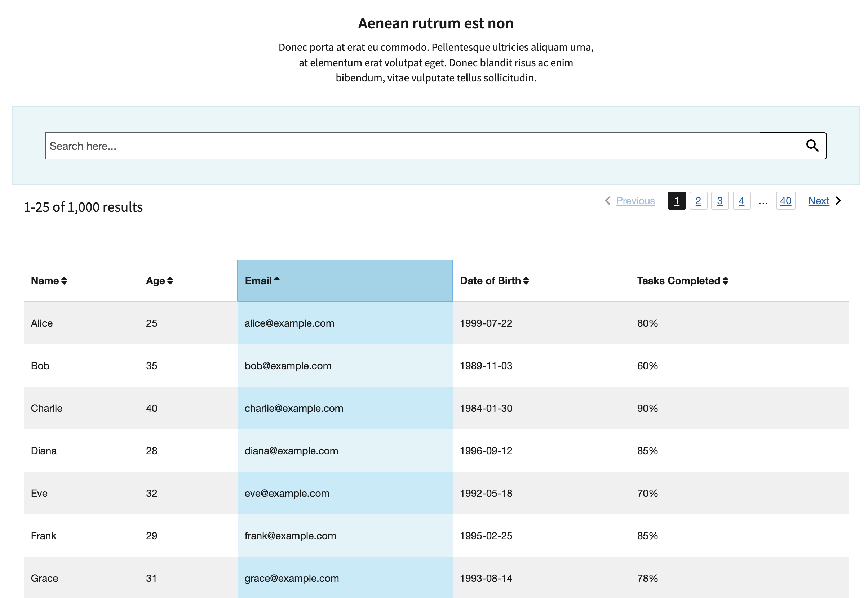Click email 'bob@example.com'
868x598 pixels.
point(288,366)
